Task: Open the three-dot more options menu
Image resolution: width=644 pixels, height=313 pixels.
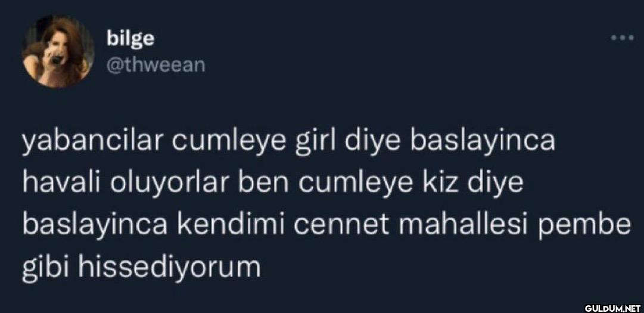Action: pyautogui.click(x=622, y=38)
